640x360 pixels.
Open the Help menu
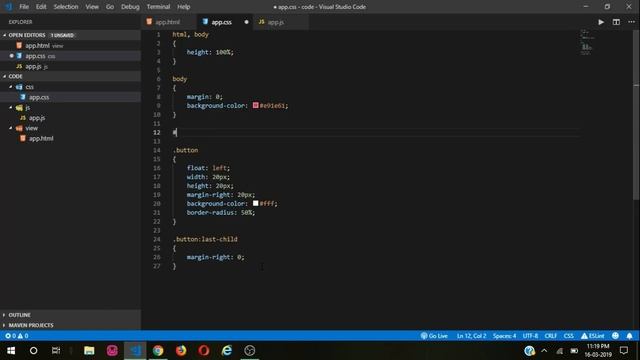(x=184, y=7)
